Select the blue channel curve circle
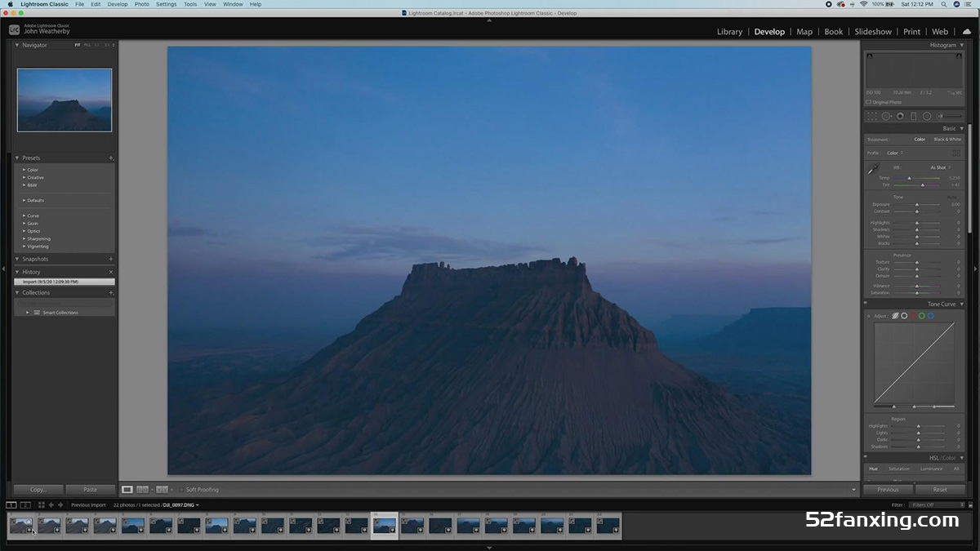 930,315
